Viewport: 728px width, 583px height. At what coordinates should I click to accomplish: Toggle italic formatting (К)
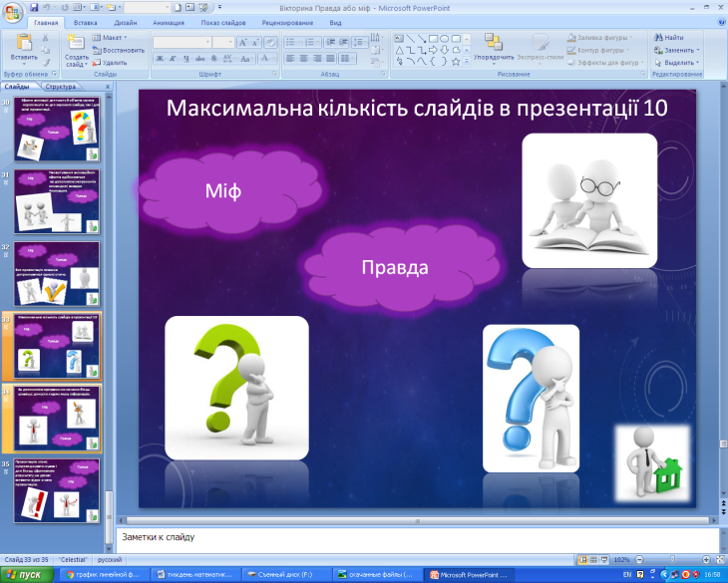(x=173, y=59)
